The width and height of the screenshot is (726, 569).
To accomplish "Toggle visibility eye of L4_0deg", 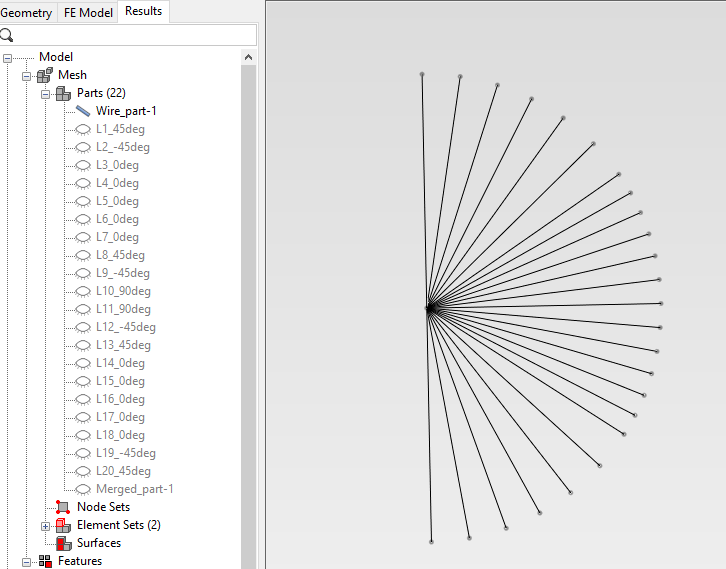I will 83,183.
